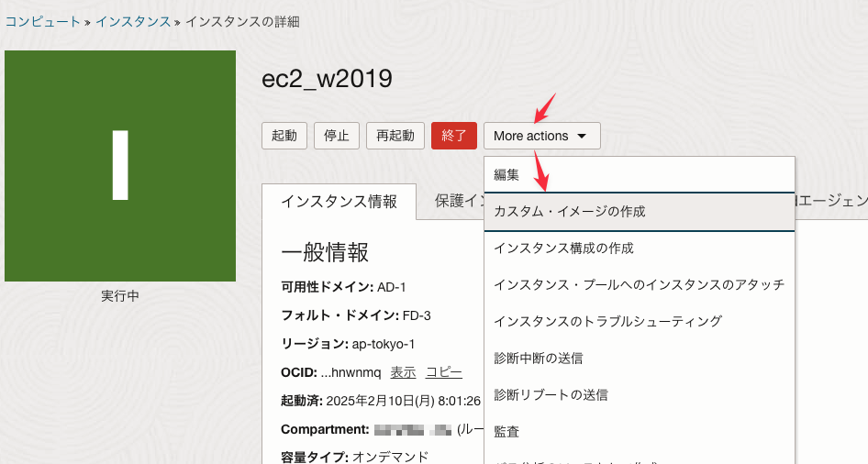The image size is (868, 464).
Task: Switch to インスタンス情報 tab
Action: point(339,202)
